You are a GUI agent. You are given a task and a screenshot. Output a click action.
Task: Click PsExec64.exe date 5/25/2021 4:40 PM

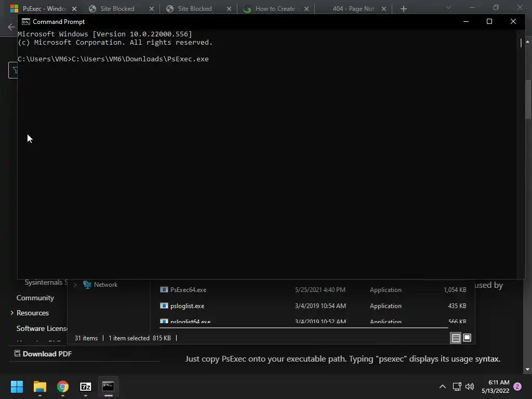[320, 290]
